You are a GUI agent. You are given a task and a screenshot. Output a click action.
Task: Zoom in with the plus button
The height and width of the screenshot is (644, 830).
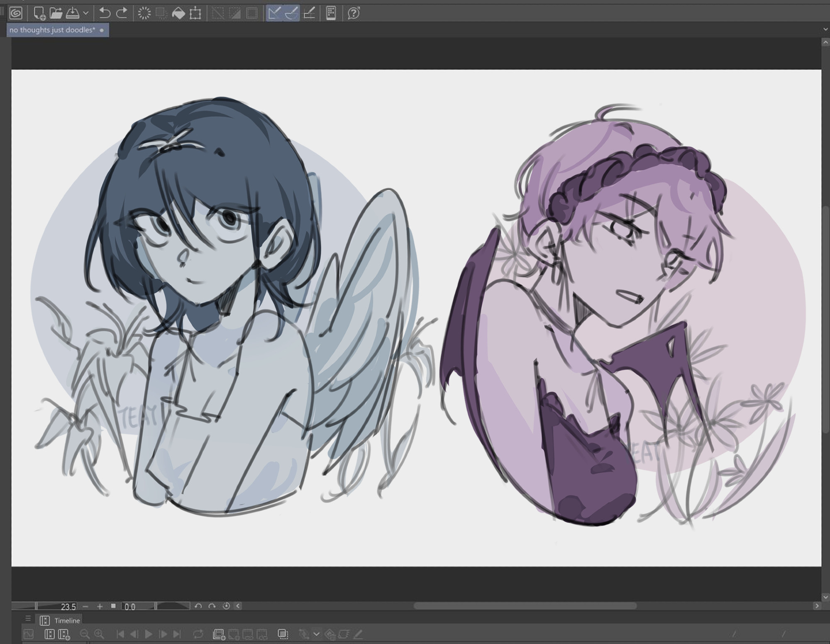100,606
